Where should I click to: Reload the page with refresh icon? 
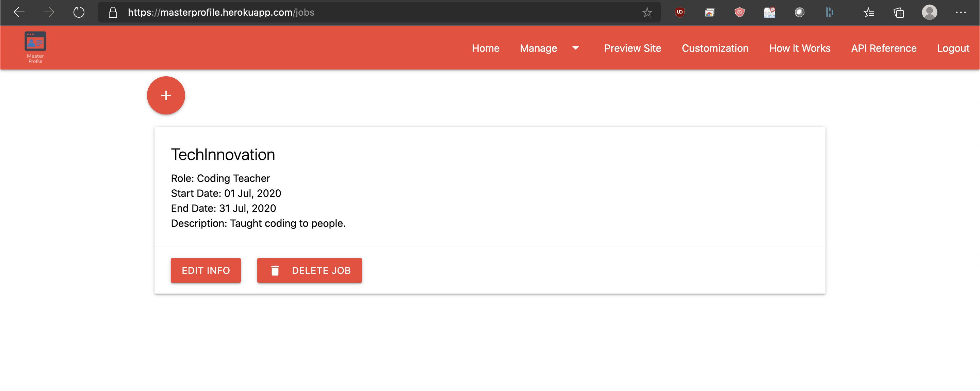(79, 12)
